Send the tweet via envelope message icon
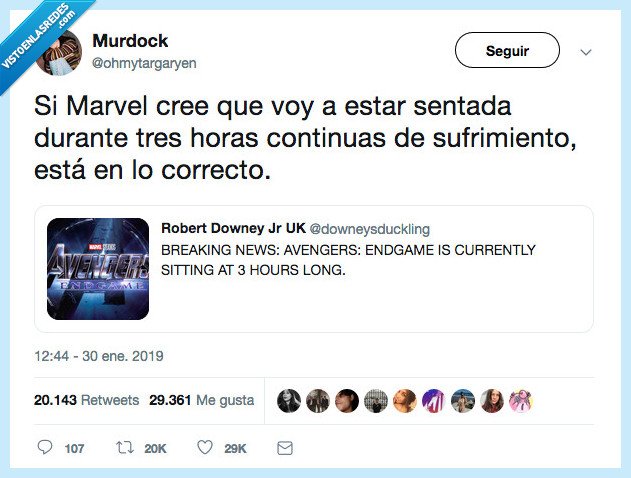The height and width of the screenshot is (478, 631). [x=285, y=448]
